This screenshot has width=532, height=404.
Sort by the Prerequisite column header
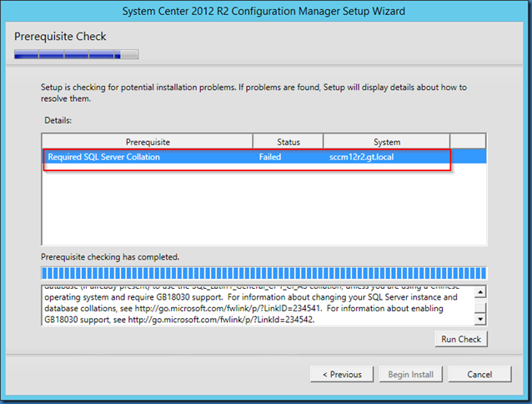click(148, 142)
